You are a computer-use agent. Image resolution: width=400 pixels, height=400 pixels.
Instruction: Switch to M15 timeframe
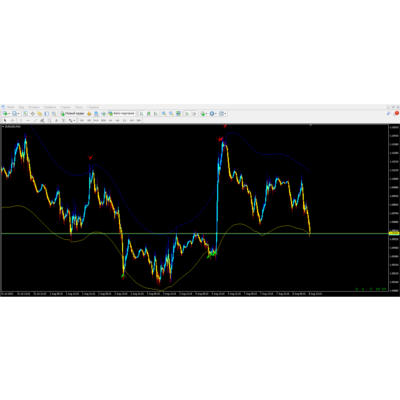click(x=96, y=120)
